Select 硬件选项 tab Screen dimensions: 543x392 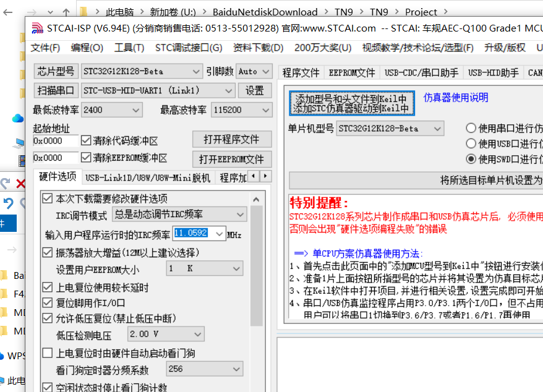pos(58,177)
